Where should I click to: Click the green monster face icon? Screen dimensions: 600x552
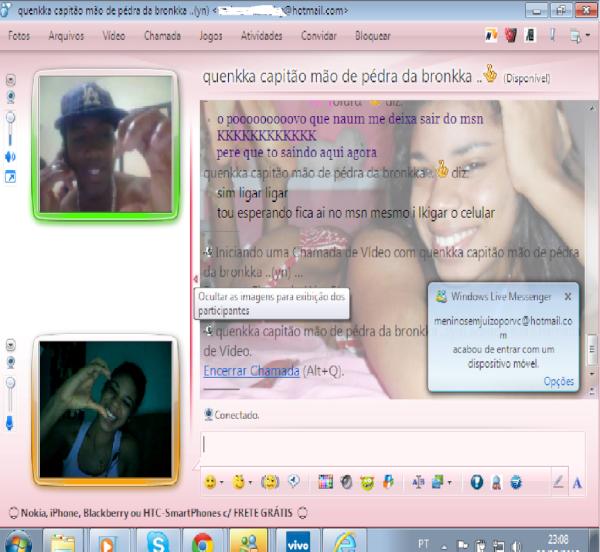tap(367, 483)
